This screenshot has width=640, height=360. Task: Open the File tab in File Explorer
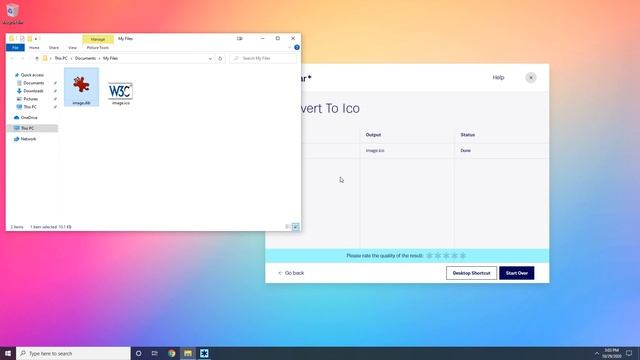(15, 48)
